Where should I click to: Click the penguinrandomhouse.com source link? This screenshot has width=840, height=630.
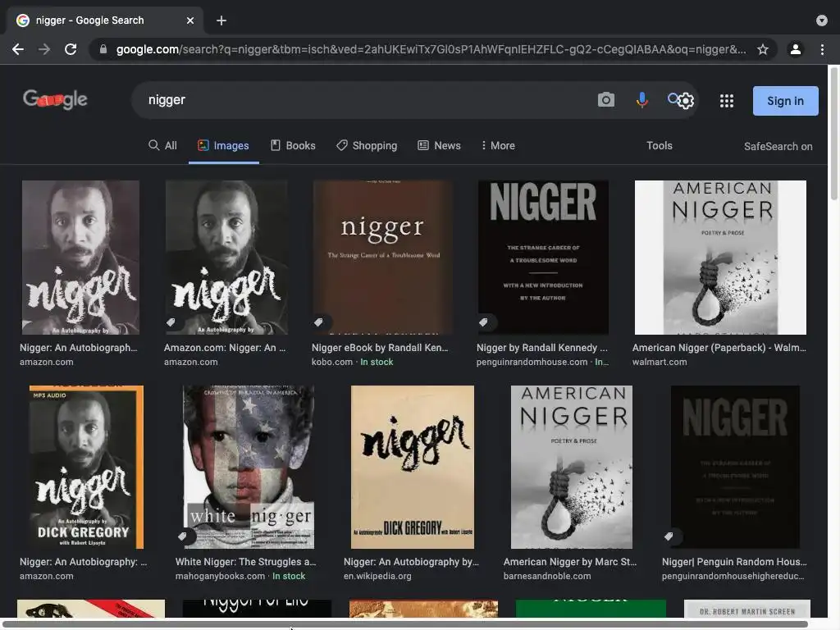point(532,362)
